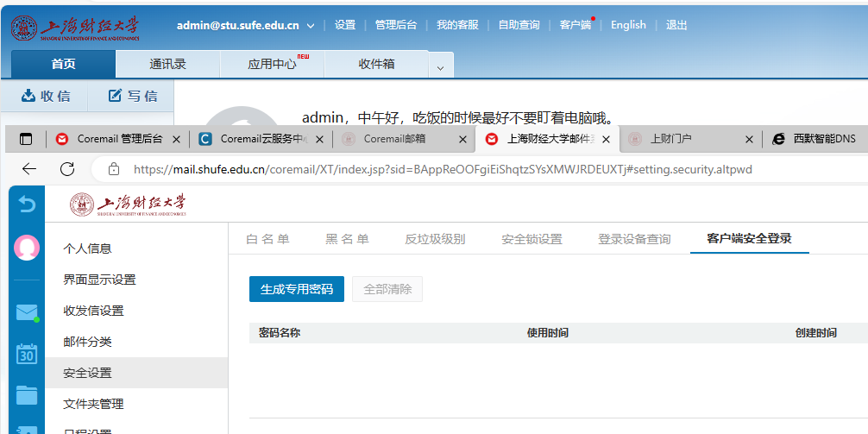
Task: Open 个人信息 in settings menu
Action: click(x=88, y=248)
